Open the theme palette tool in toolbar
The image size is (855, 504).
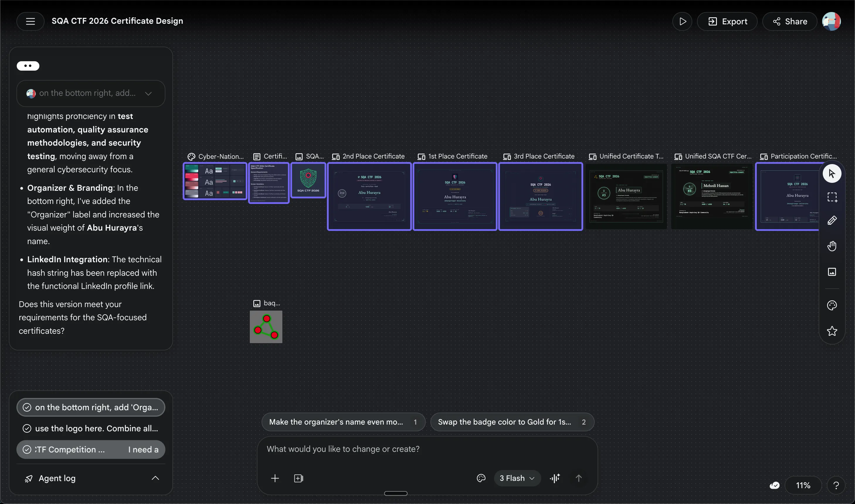click(832, 305)
